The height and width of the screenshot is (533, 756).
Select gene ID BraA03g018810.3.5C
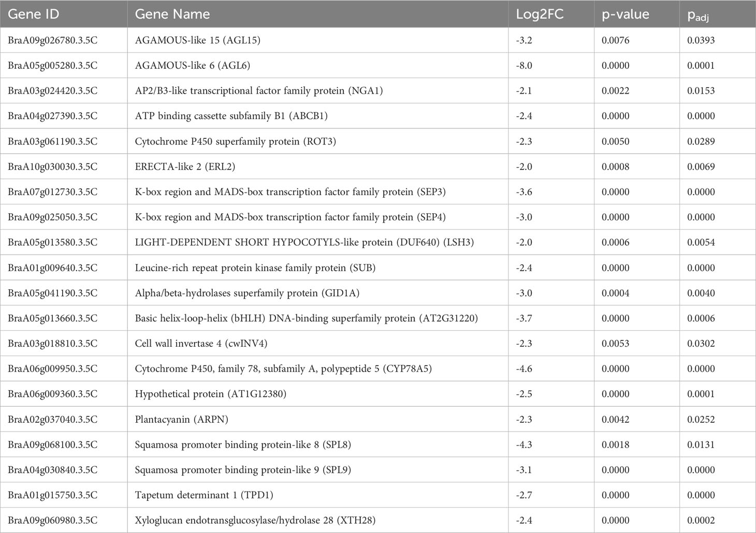(52, 344)
